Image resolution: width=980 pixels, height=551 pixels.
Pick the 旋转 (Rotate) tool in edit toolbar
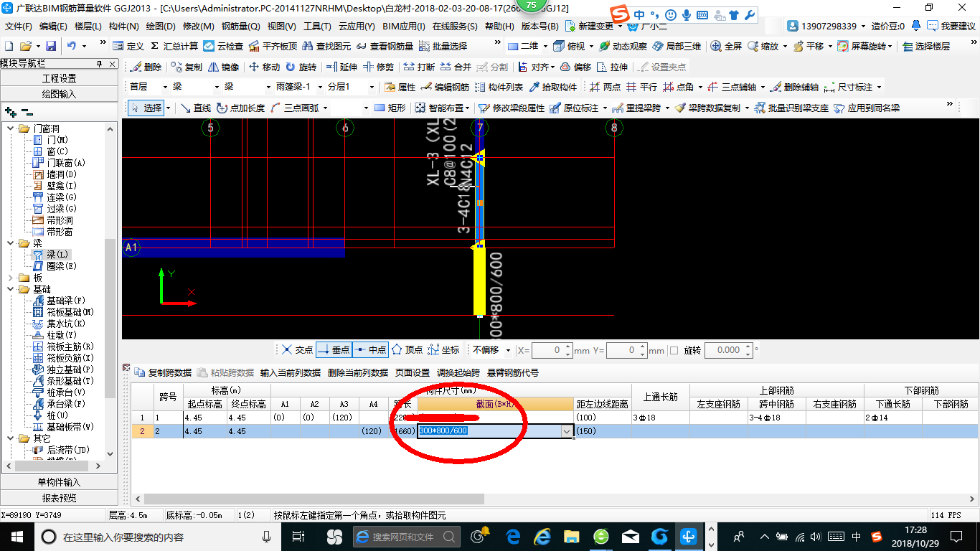click(x=301, y=67)
